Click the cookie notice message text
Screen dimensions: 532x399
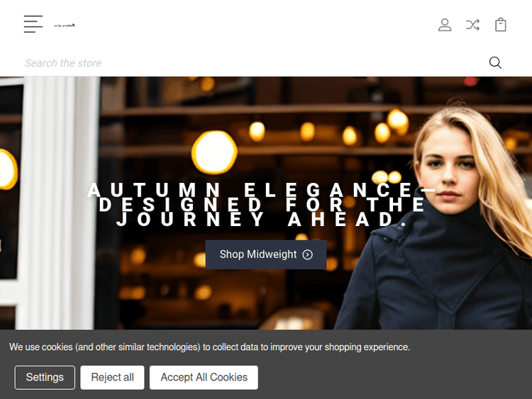point(209,347)
